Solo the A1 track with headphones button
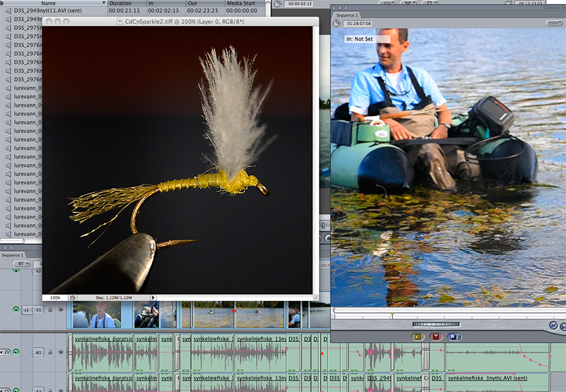The image size is (566, 392). pyautogui.click(x=7, y=352)
